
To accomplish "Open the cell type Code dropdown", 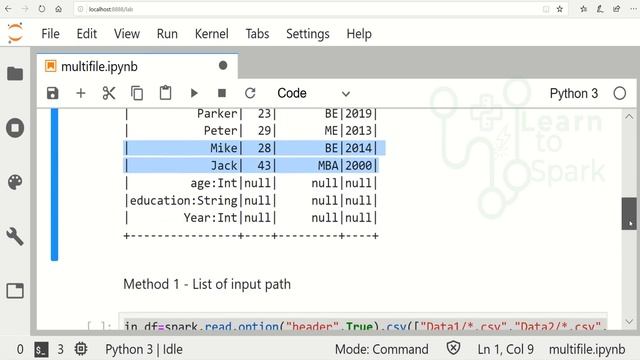I will point(313,93).
